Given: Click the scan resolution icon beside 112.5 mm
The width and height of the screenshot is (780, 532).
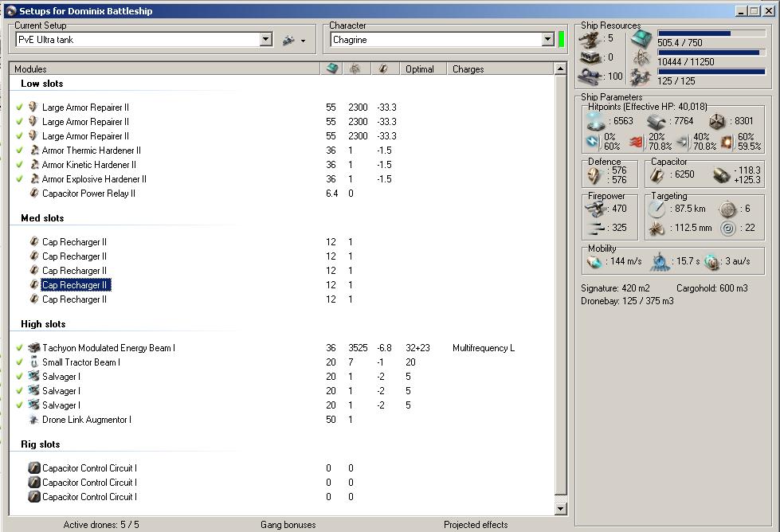Looking at the screenshot, I should click(x=657, y=229).
